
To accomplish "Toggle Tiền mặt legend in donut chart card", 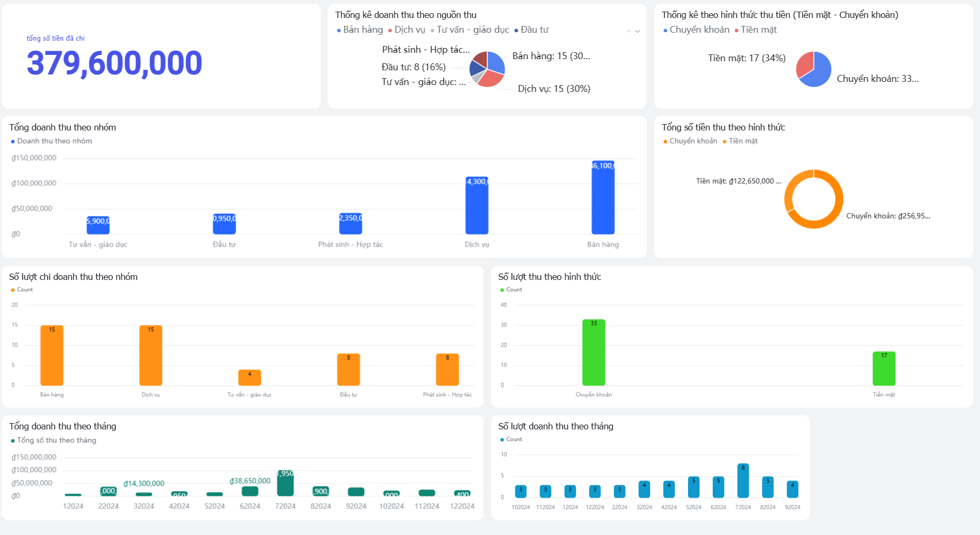I will click(740, 141).
